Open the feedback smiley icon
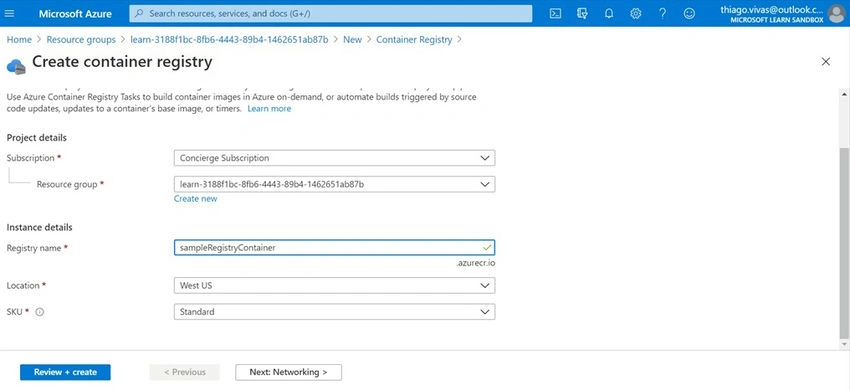 coord(689,14)
